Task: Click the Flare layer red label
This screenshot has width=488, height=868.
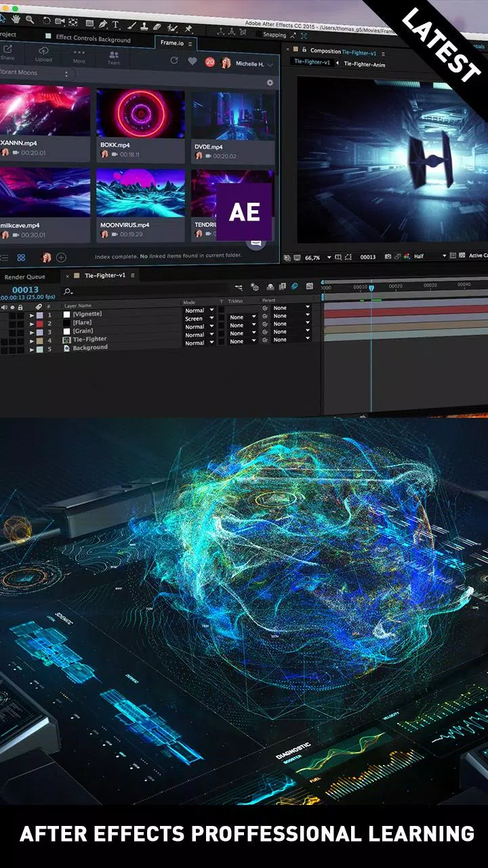Action: [x=40, y=323]
